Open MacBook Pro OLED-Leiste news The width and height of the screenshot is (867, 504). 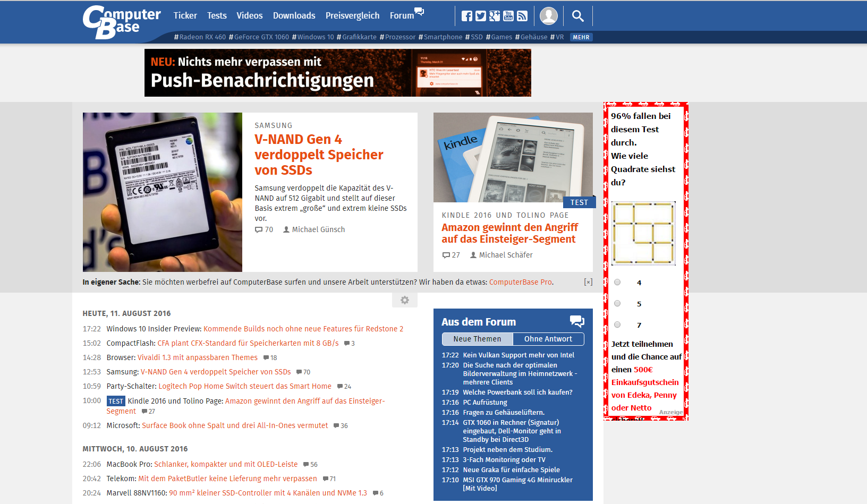point(226,464)
